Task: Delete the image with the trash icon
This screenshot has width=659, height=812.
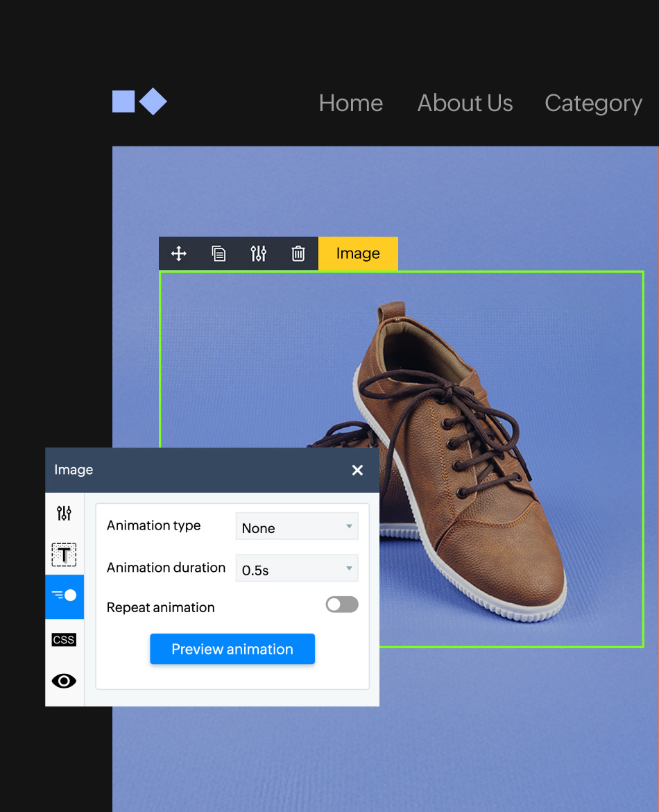Action: (x=298, y=253)
